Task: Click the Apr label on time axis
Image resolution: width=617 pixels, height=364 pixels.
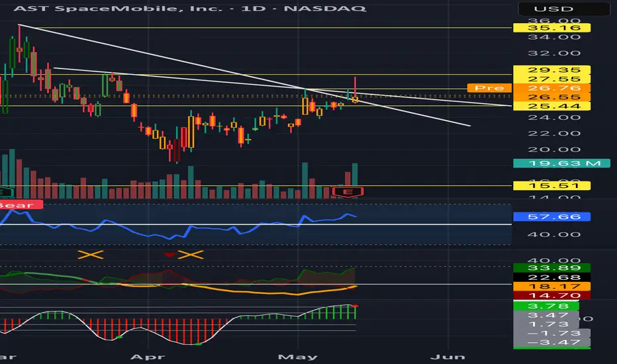Action: [x=148, y=357]
